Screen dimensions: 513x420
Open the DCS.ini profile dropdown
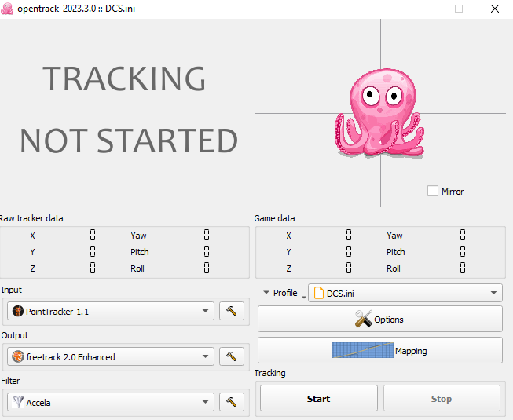pyautogui.click(x=405, y=293)
